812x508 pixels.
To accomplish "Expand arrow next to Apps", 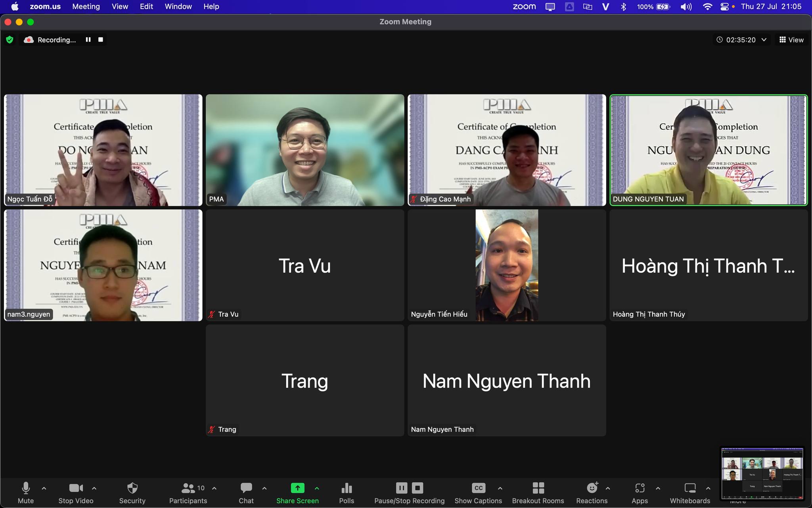I will 658,488.
